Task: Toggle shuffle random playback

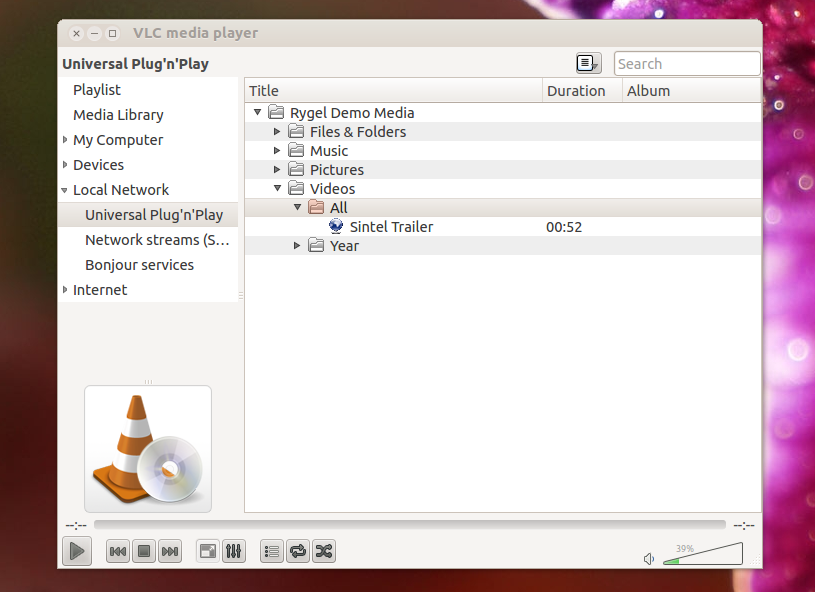Action: (x=323, y=551)
